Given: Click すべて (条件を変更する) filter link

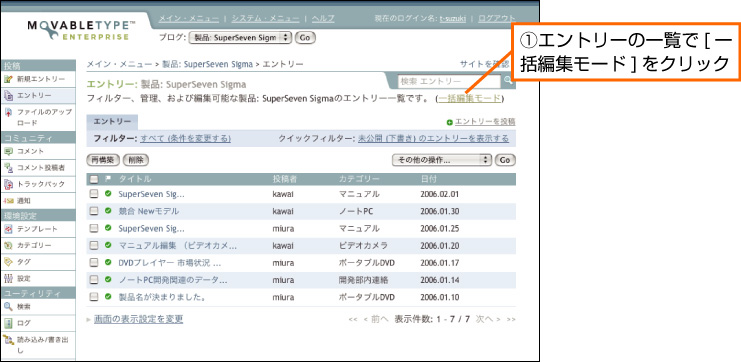Looking at the screenshot, I should [x=186, y=138].
